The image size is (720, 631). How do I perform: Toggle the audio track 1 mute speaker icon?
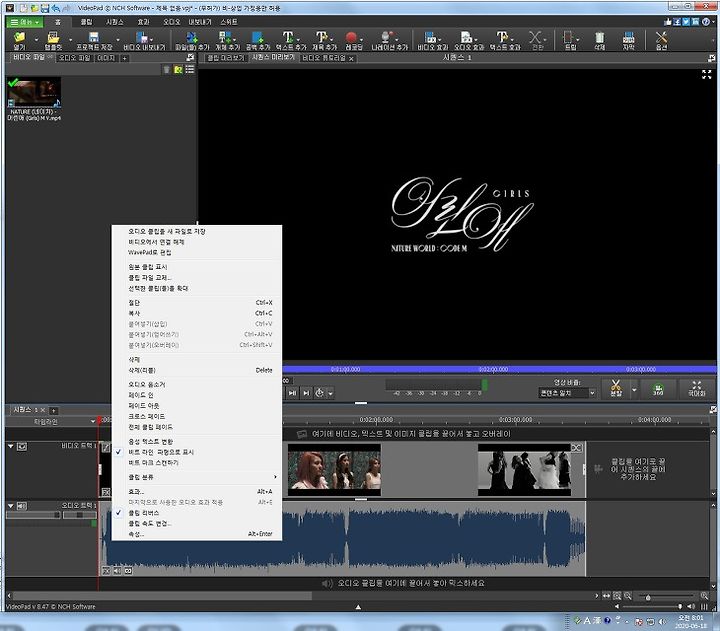click(x=22, y=506)
